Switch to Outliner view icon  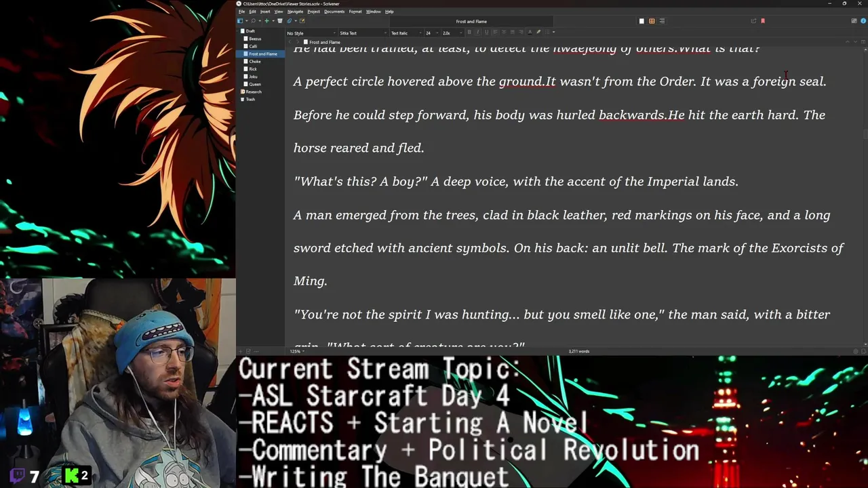pyautogui.click(x=662, y=21)
